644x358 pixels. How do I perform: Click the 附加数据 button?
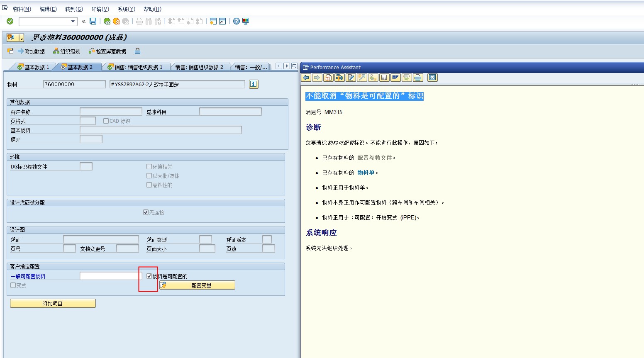[x=31, y=51]
